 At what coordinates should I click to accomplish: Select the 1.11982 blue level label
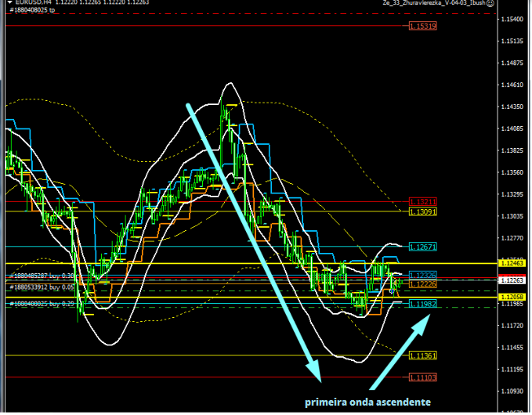point(422,302)
